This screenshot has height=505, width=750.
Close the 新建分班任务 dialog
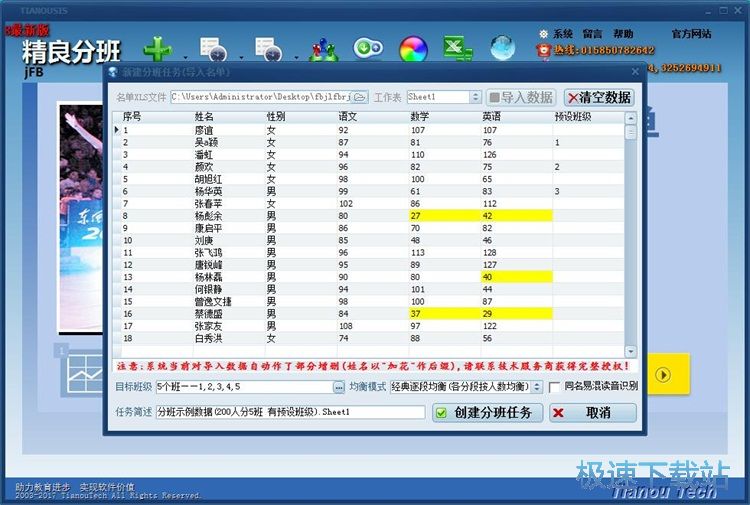[635, 72]
